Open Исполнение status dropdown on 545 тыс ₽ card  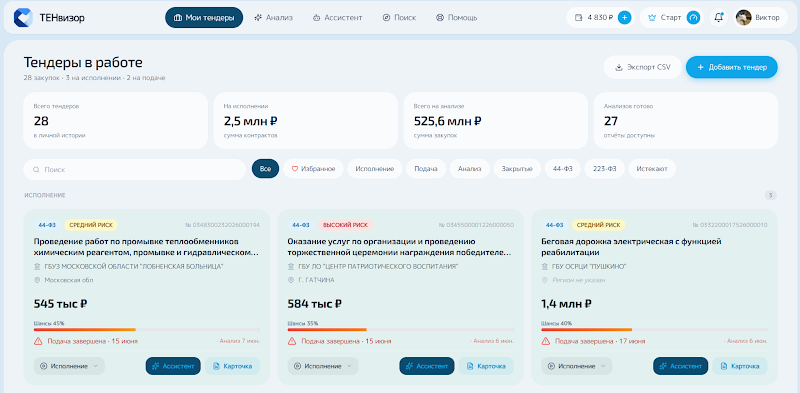(69, 366)
